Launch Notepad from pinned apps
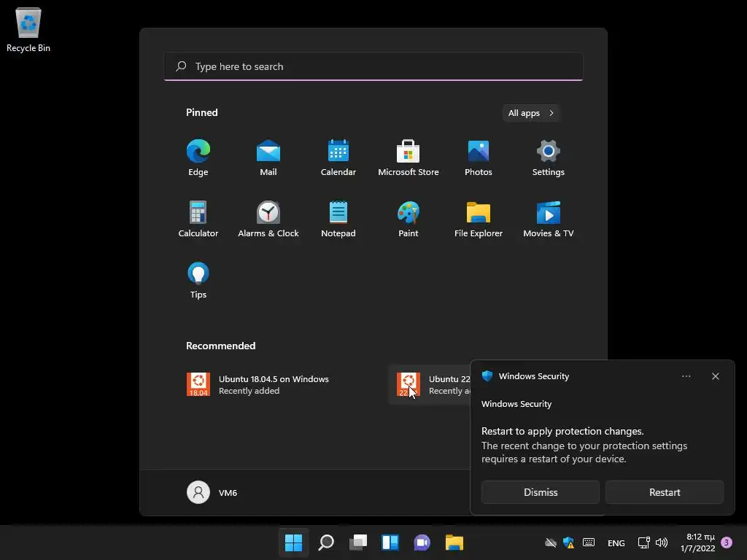747x560 pixels. pyautogui.click(x=338, y=219)
